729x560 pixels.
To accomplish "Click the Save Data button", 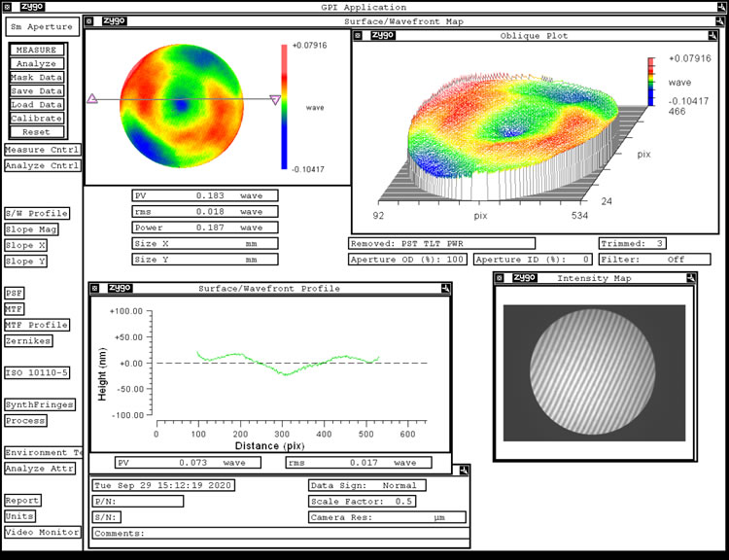I will click(x=37, y=90).
